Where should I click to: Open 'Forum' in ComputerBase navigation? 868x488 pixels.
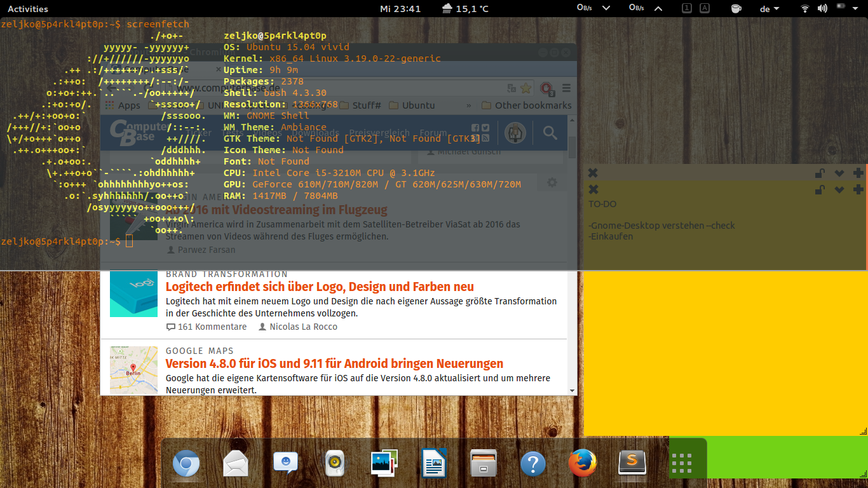click(x=433, y=133)
